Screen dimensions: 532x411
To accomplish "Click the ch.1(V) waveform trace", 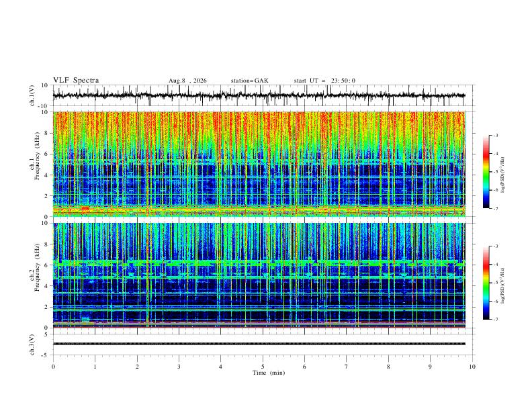I will coord(259,95).
